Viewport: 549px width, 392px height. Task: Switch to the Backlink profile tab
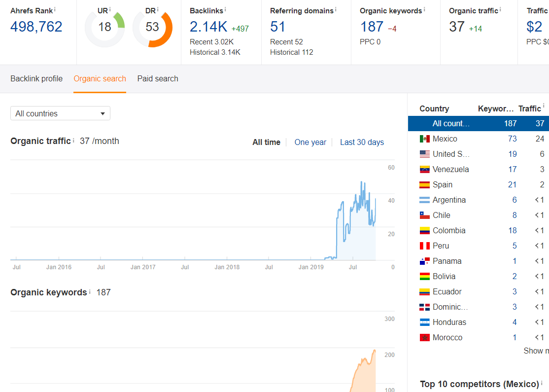pyautogui.click(x=36, y=78)
